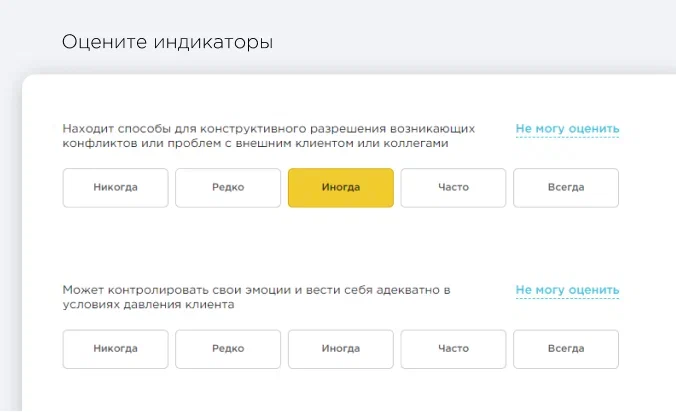Choose 'Часто' for the conflict resolution indicator
This screenshot has width=676, height=412.
pos(453,187)
